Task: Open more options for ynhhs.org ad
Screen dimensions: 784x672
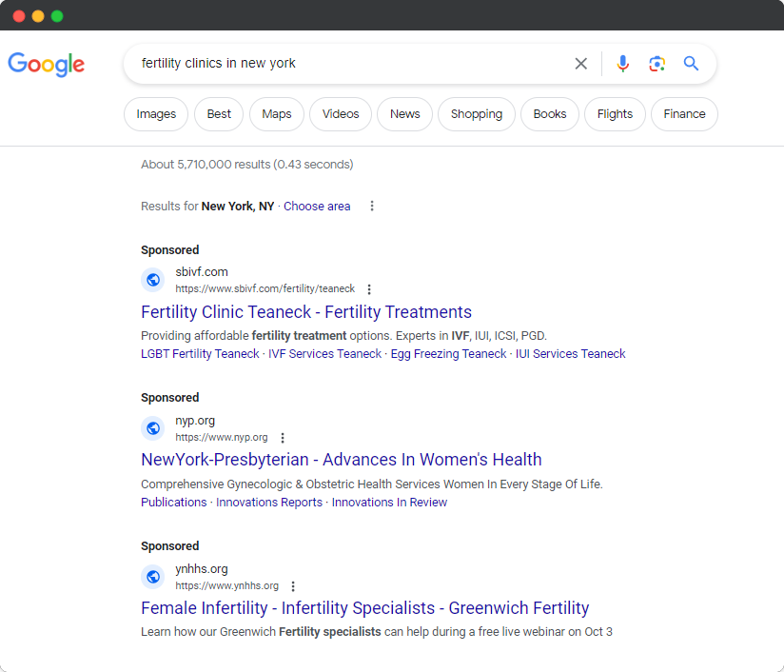Action: (293, 586)
